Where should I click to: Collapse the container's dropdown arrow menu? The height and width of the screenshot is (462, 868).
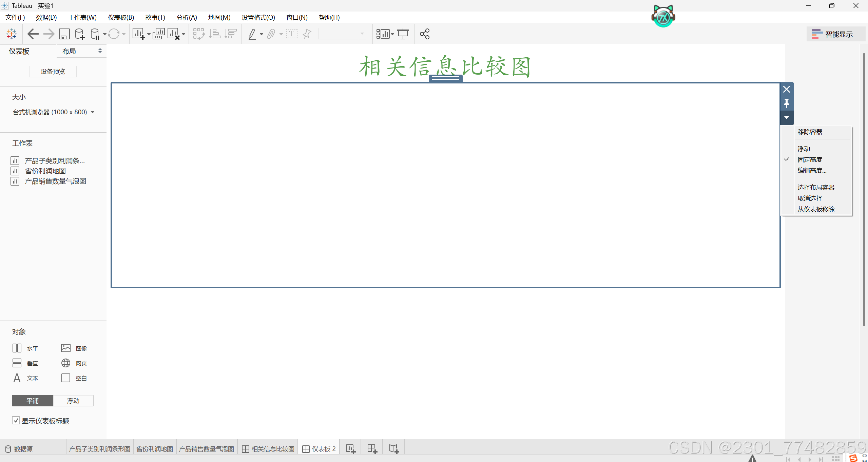(787, 117)
